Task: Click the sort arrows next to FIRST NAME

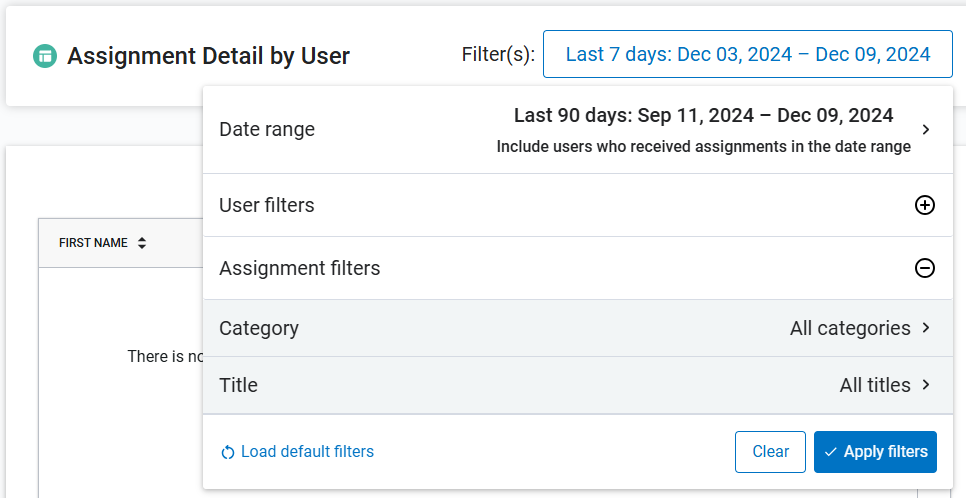Action: pos(142,243)
